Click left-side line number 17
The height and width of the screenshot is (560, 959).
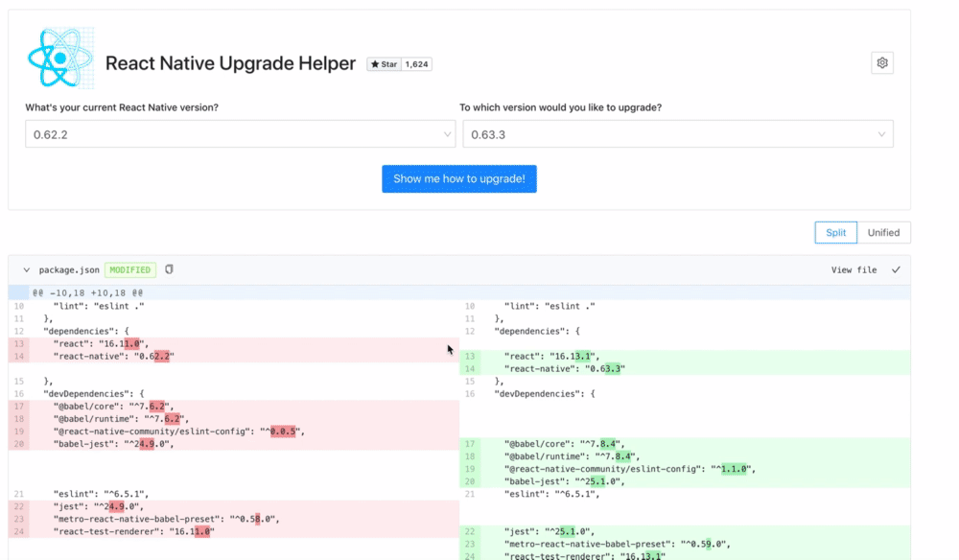tap(18, 406)
